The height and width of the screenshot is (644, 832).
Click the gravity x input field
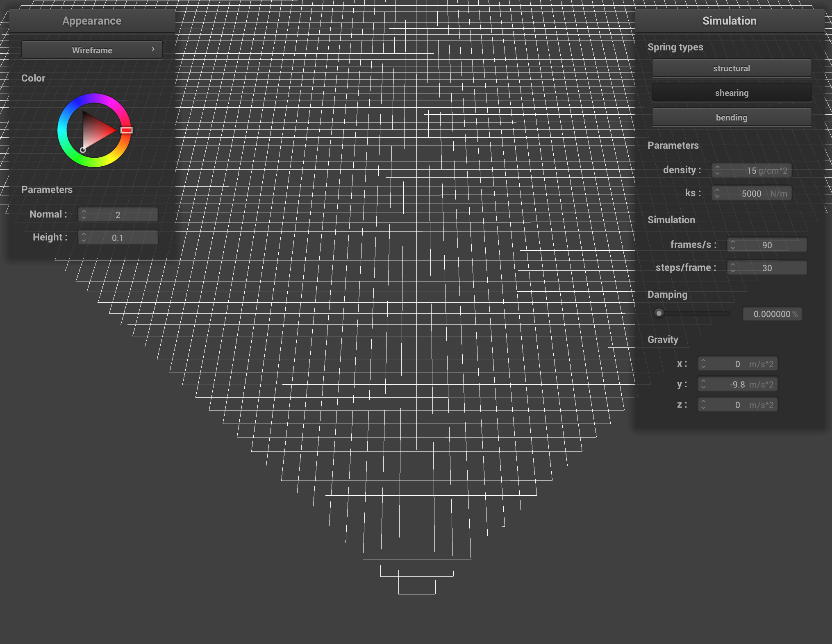point(737,363)
